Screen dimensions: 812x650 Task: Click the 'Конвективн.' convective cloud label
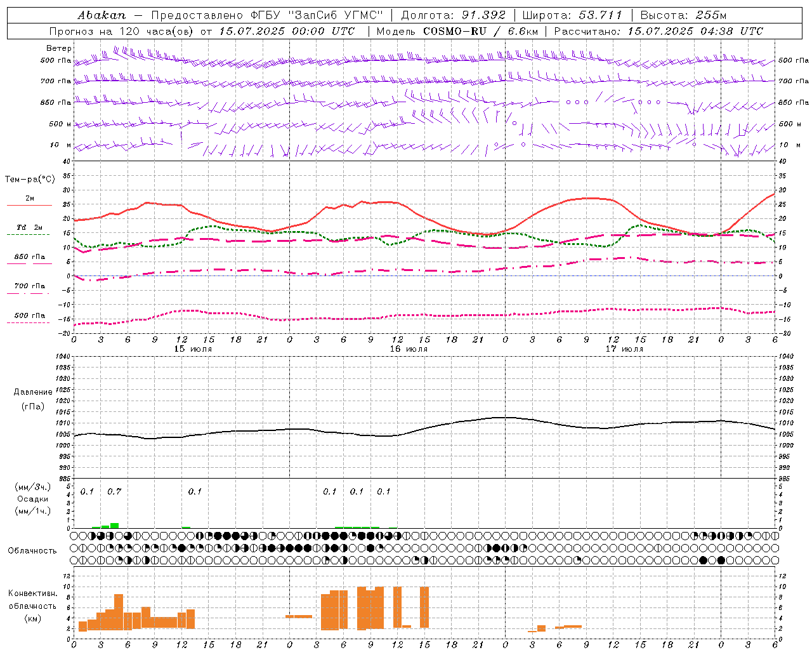(33, 594)
